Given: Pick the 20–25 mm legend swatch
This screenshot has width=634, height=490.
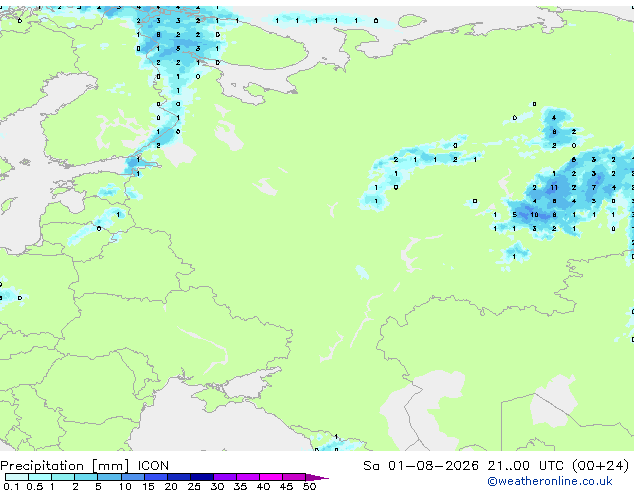Looking at the screenshot, I should tap(178, 477).
